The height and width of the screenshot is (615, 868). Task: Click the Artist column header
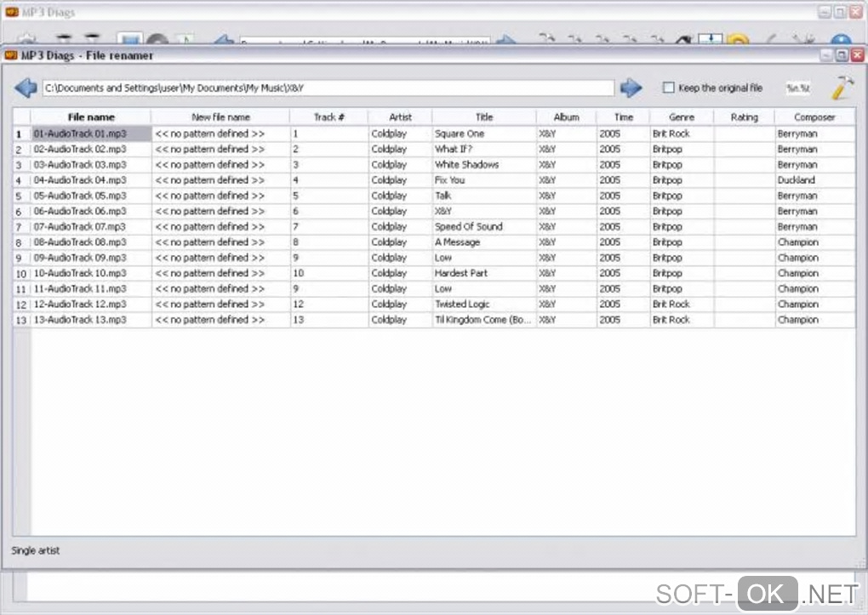click(400, 117)
